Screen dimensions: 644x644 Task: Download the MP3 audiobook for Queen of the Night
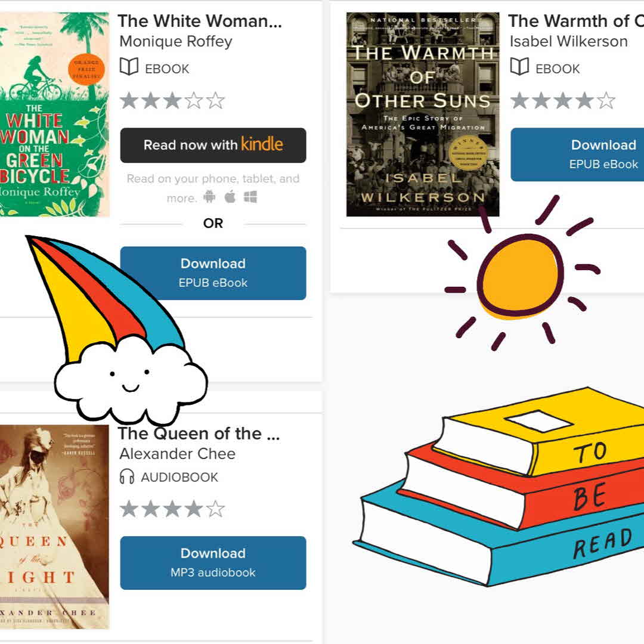click(213, 562)
